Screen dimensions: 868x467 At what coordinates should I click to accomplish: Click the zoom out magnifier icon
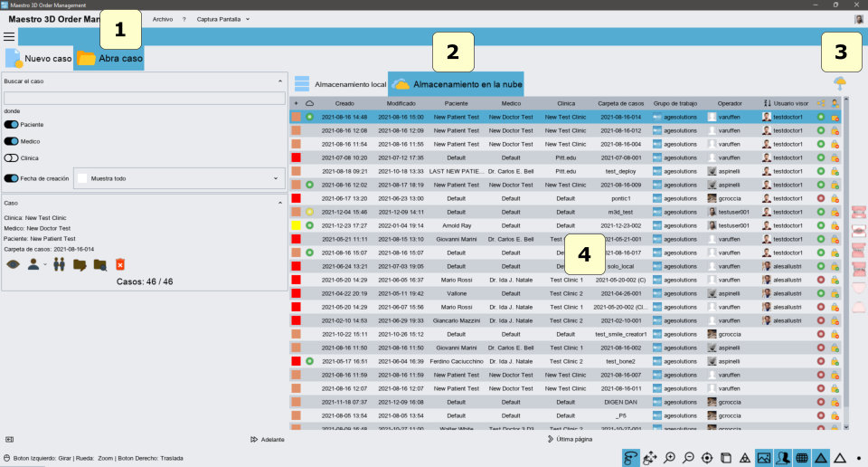pyautogui.click(x=688, y=458)
